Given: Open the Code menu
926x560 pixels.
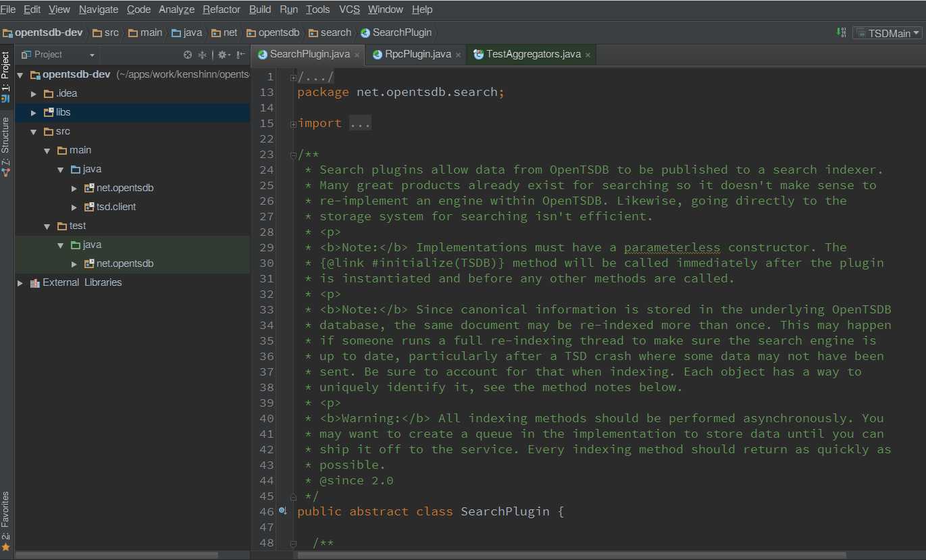Looking at the screenshot, I should 138,9.
